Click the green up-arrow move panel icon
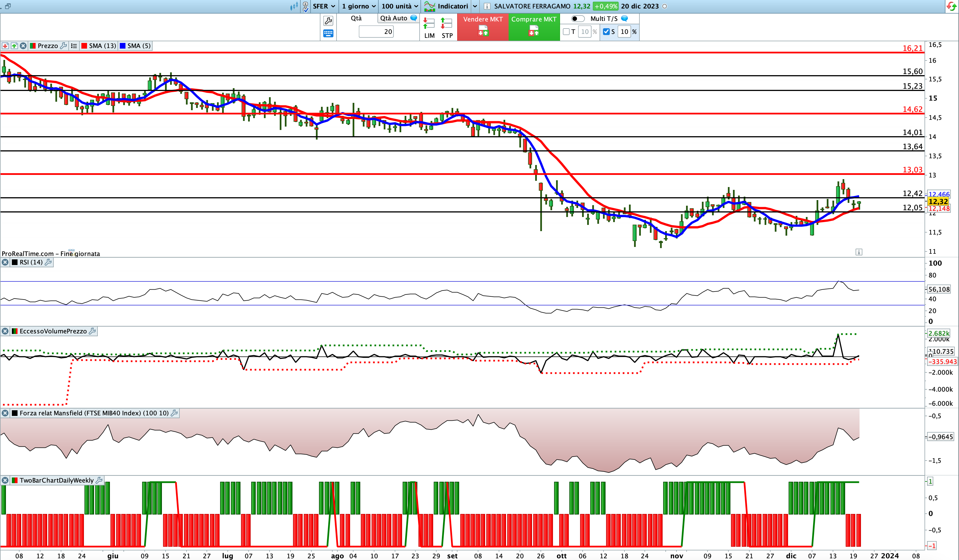The width and height of the screenshot is (959, 560). (x=14, y=46)
